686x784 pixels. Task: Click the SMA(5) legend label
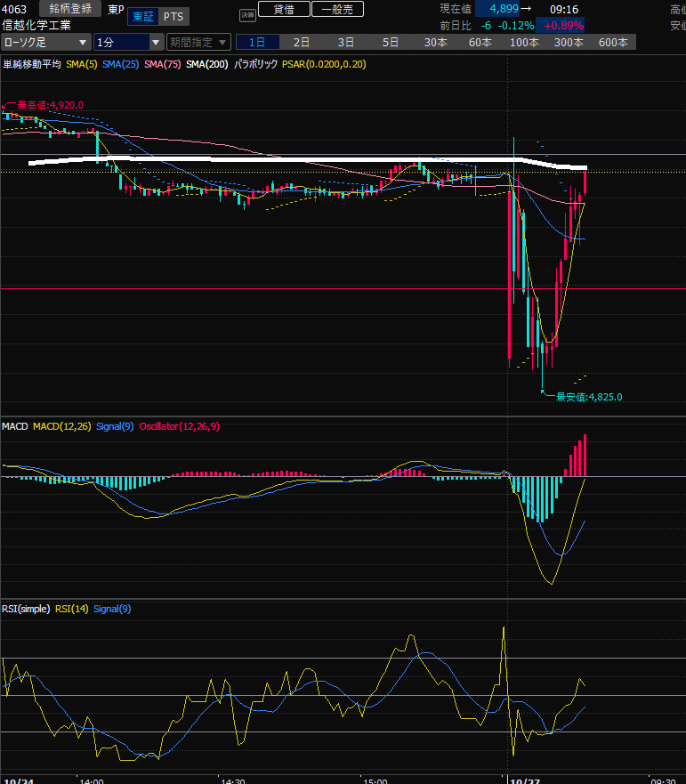click(x=82, y=64)
